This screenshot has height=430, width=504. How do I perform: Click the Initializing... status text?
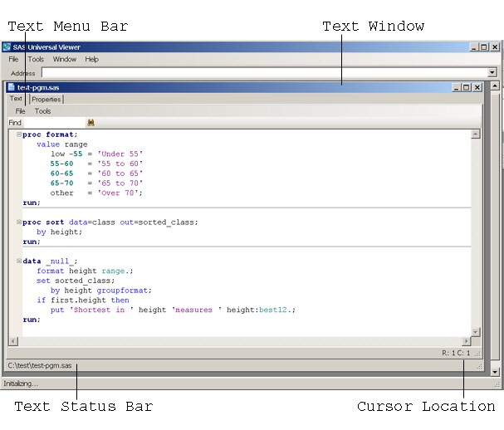tap(21, 384)
